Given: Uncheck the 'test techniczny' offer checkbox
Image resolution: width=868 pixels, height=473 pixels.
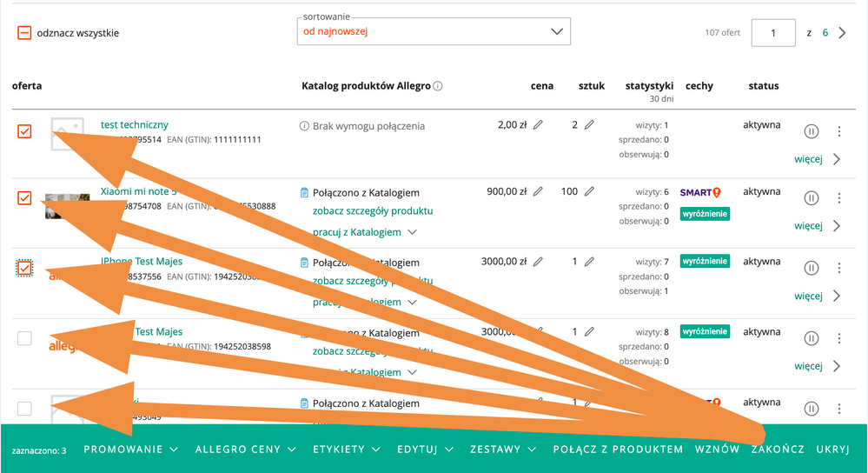Looking at the screenshot, I should (24, 131).
